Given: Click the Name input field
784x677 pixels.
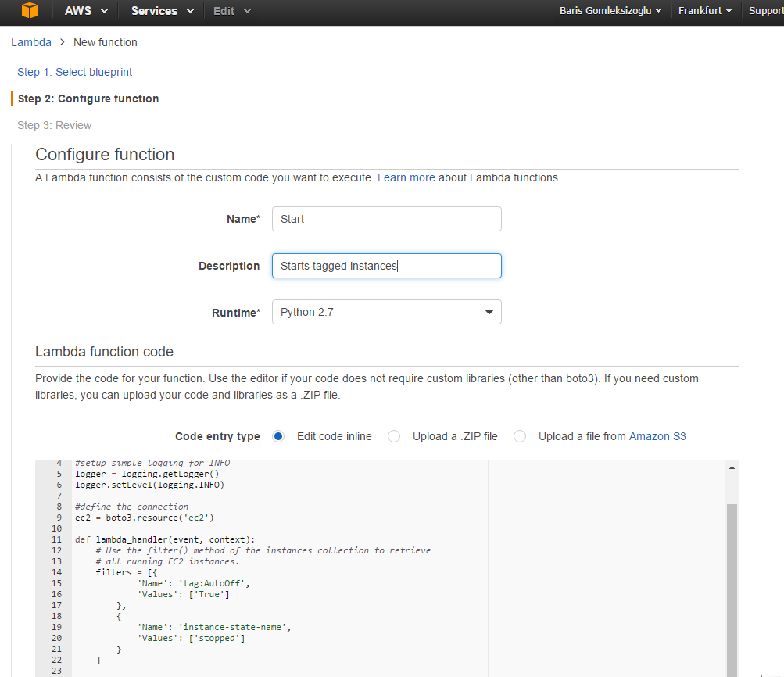Looking at the screenshot, I should click(386, 219).
